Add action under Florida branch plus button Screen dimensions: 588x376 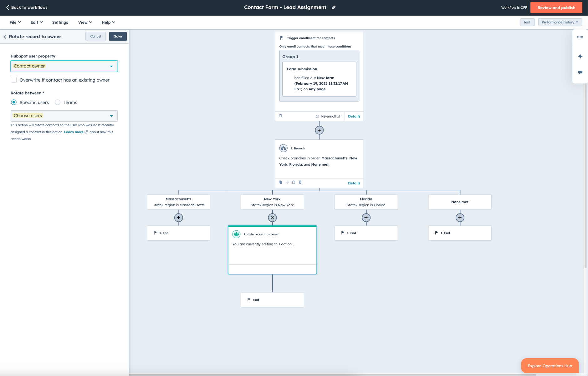pyautogui.click(x=366, y=218)
